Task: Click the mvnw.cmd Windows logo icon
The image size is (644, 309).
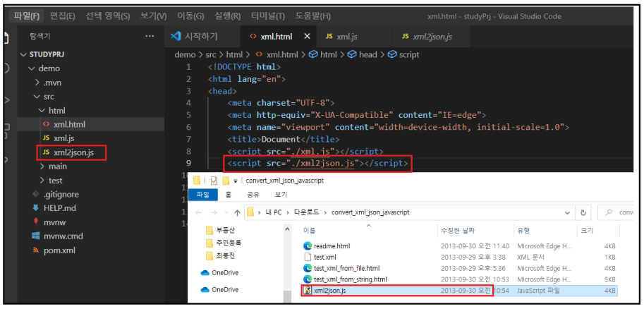Action: (36, 236)
